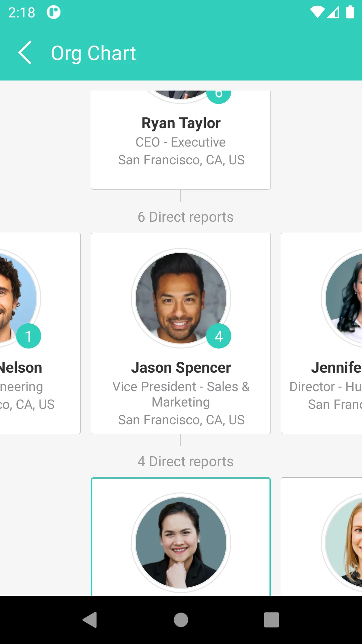Tap the cellular signal icon in status bar
Viewport: 362px width, 644px height.
pyautogui.click(x=333, y=12)
